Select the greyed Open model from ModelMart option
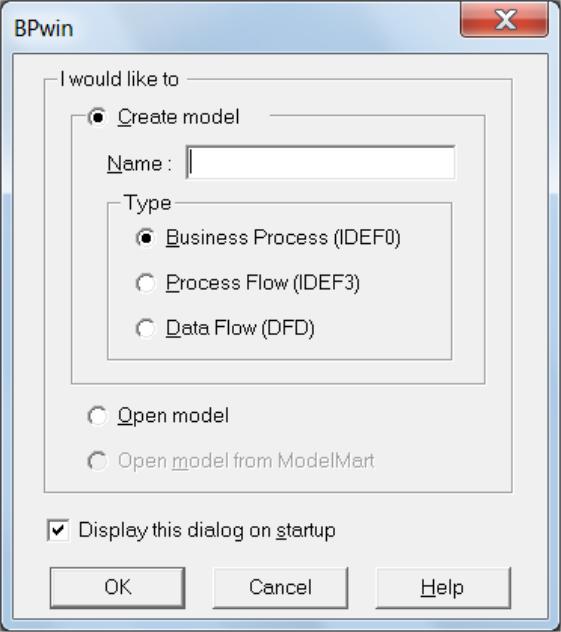Viewport: 561px width, 632px height. [98, 461]
